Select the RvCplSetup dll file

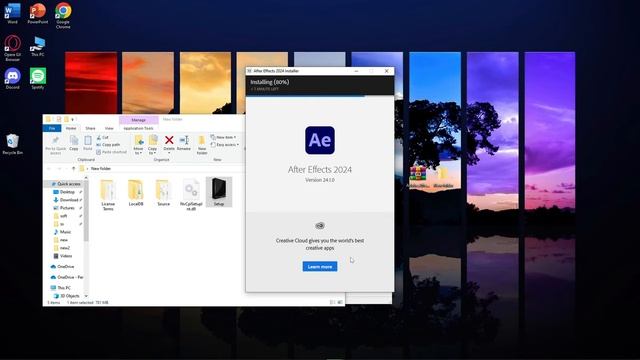191,195
